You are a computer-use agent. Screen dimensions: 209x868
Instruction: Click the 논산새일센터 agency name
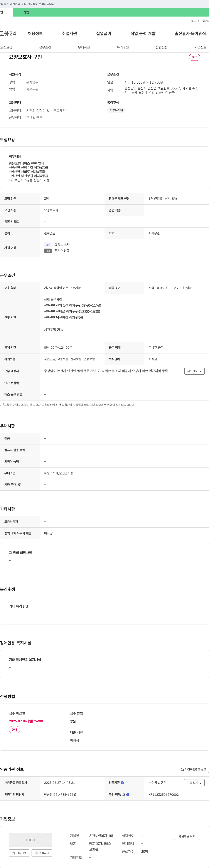pyautogui.click(x=157, y=782)
